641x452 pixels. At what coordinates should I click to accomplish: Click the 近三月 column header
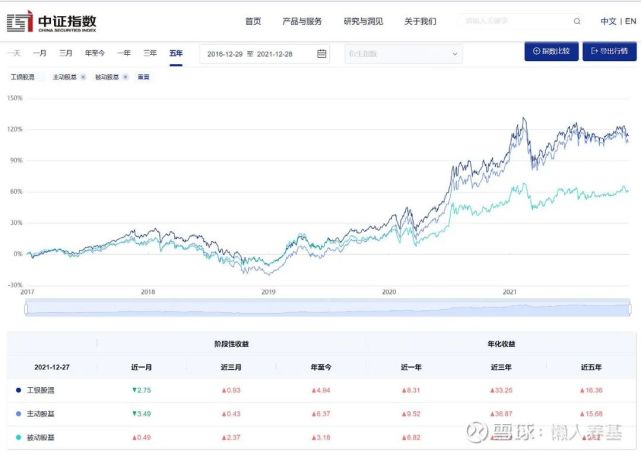231,367
